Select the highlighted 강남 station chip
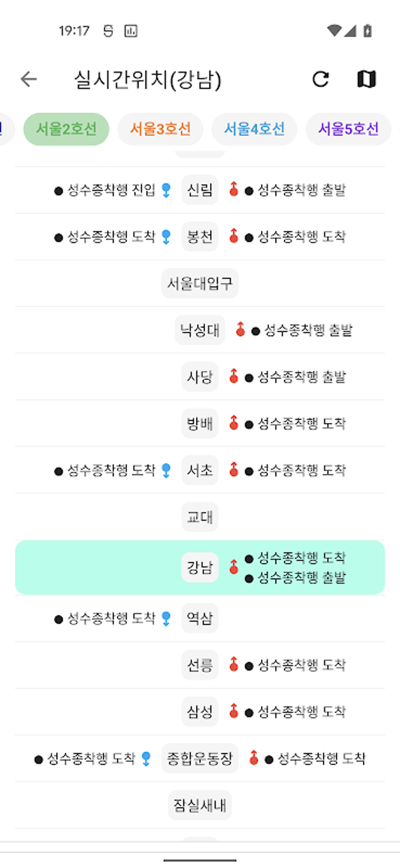Screen dimensions: 400x868 tap(200, 567)
